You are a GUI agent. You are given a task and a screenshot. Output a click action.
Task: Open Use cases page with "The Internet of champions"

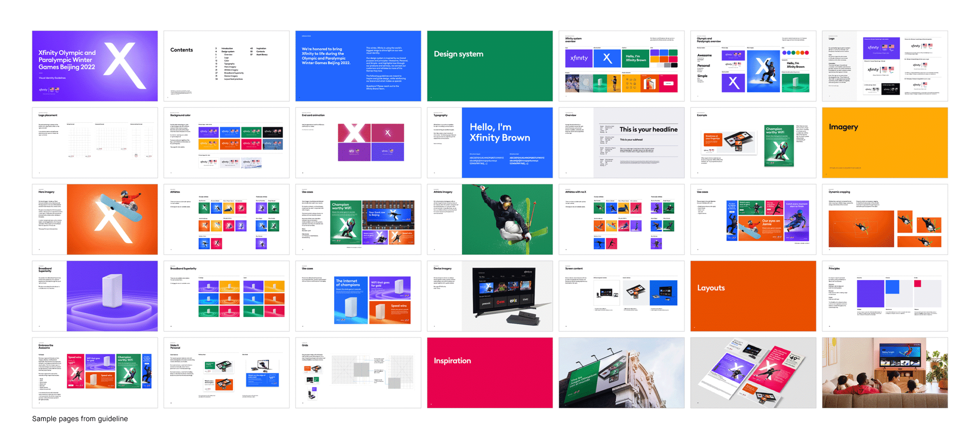coord(358,296)
